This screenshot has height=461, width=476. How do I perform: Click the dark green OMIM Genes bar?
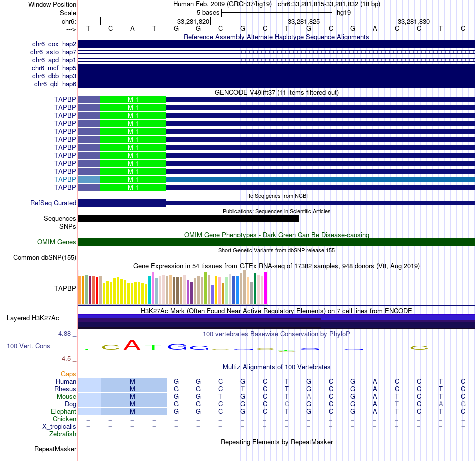277,242
